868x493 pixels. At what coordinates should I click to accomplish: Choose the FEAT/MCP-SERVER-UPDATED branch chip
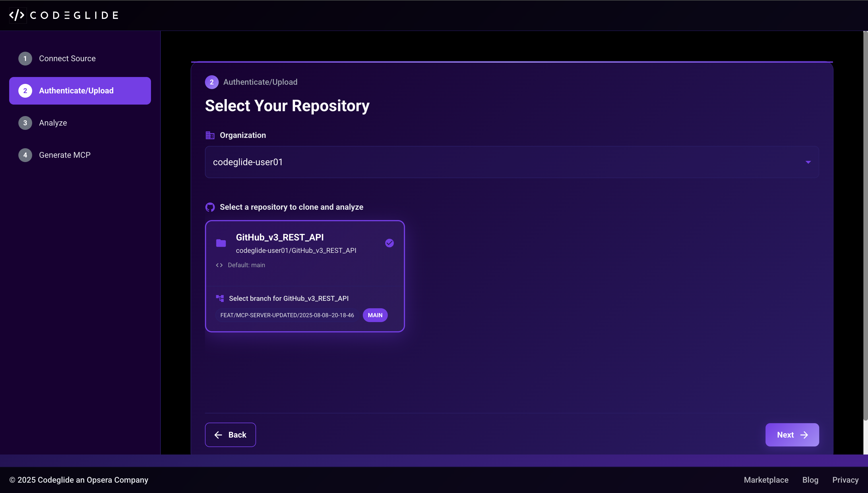click(287, 315)
